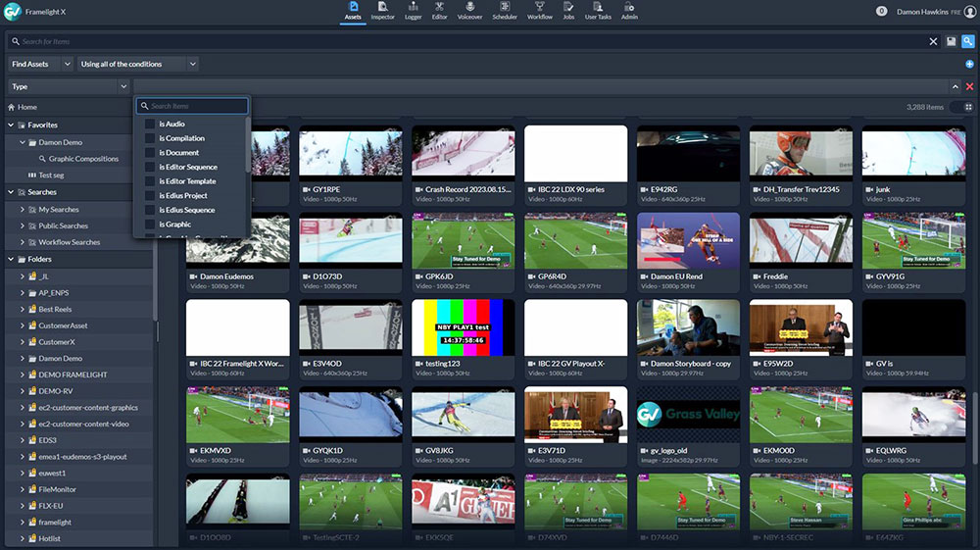Open the Damon Hawkins user profile
The height and width of the screenshot is (550, 980).
(924, 11)
